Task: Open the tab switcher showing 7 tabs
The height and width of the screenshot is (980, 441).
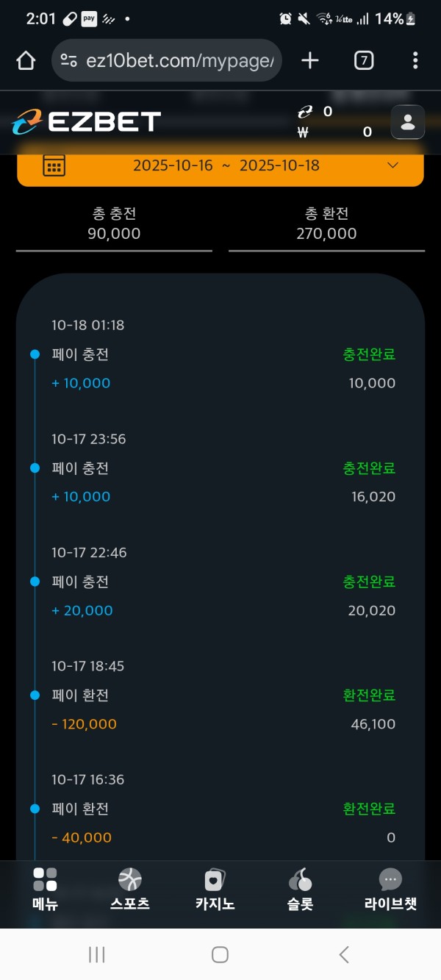Action: coord(363,60)
